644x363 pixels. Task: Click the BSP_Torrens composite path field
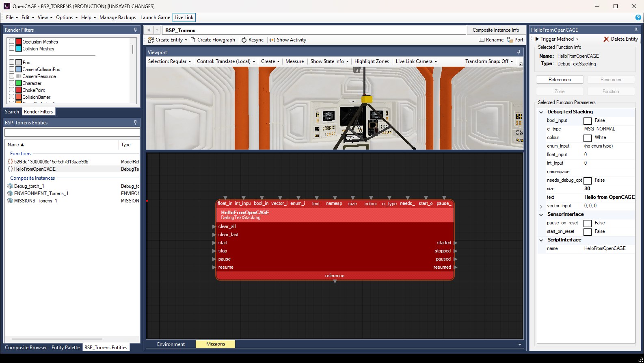[x=314, y=30]
